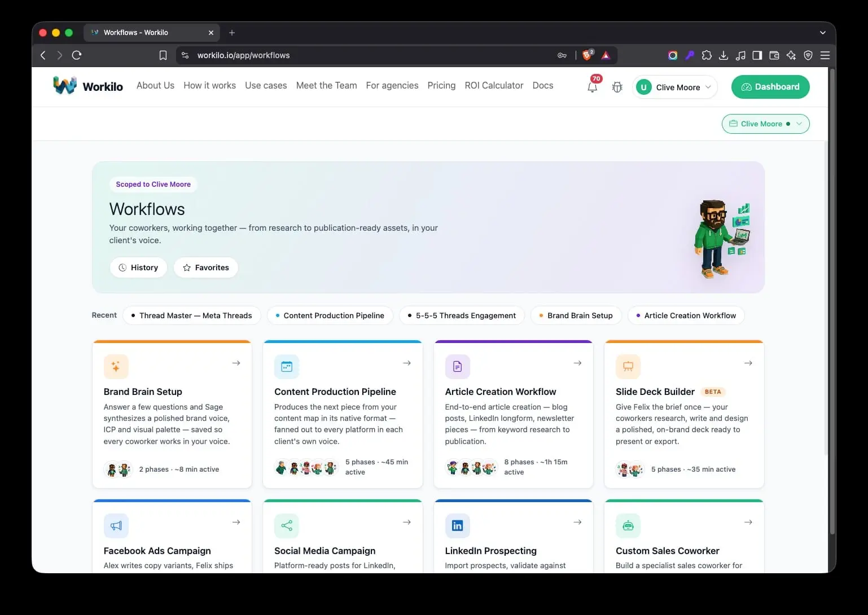
Task: Click the Brave Shields lion icon
Action: pyautogui.click(x=588, y=55)
